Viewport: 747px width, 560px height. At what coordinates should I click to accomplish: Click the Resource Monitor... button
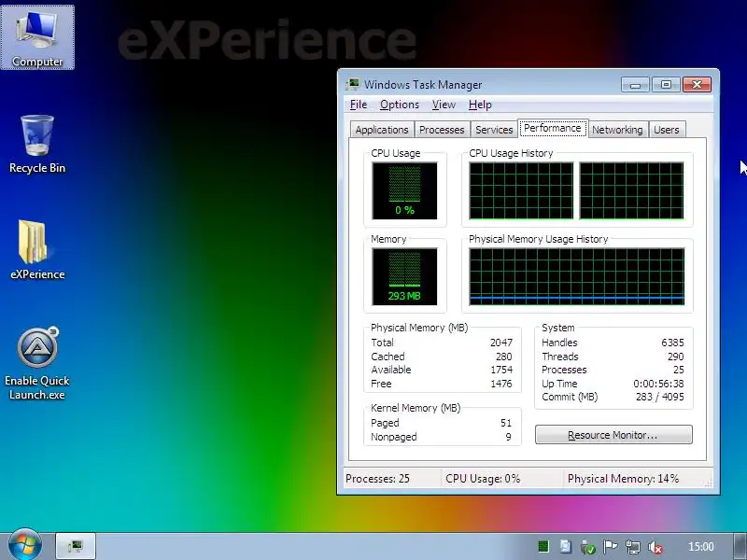coord(613,435)
